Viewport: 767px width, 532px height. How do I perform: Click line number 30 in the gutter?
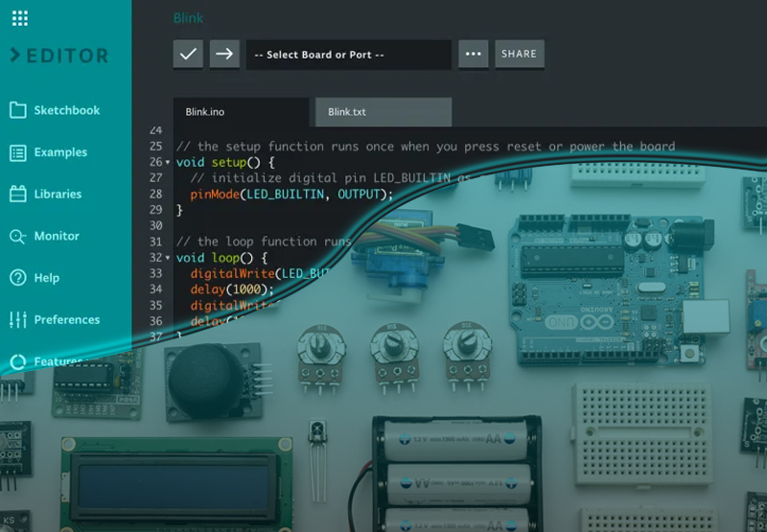[x=155, y=225]
